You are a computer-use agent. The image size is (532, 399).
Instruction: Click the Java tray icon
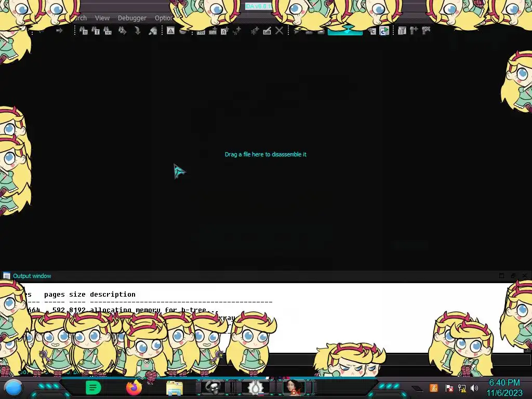coord(434,388)
